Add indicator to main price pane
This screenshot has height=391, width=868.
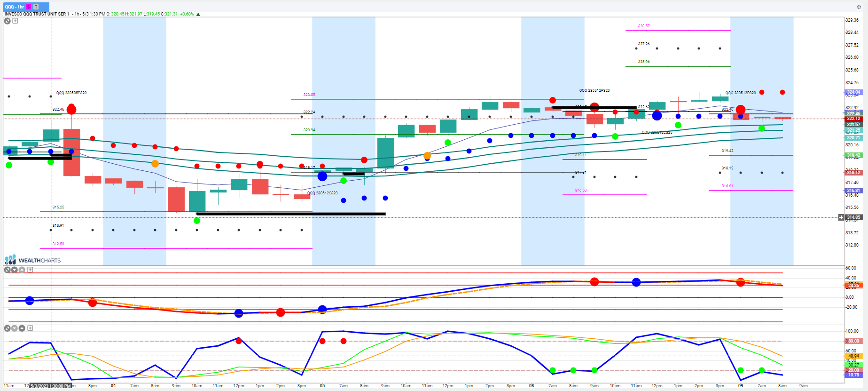15,21
